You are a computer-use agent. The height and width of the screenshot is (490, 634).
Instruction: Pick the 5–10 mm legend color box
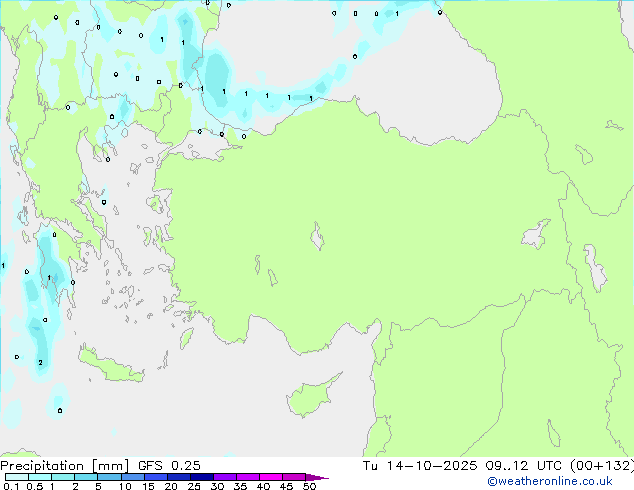point(109,477)
